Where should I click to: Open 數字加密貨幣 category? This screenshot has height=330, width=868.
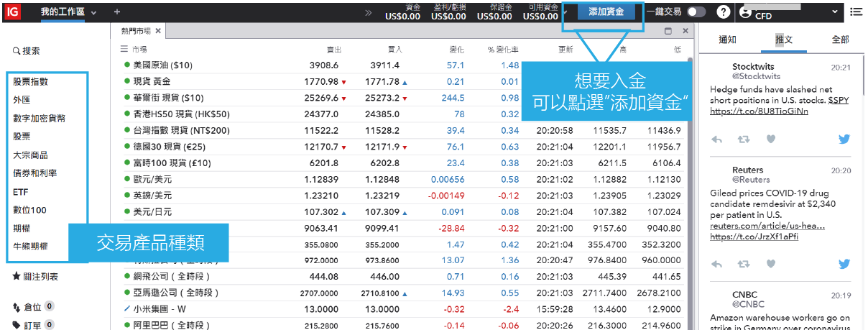(x=40, y=118)
